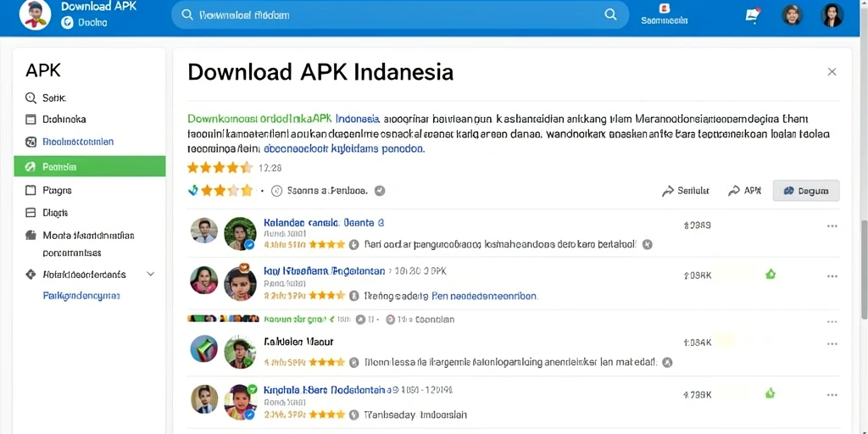
Task: Open the Parkgandencyrnas sub-link in the sidebar
Action: [x=81, y=296]
